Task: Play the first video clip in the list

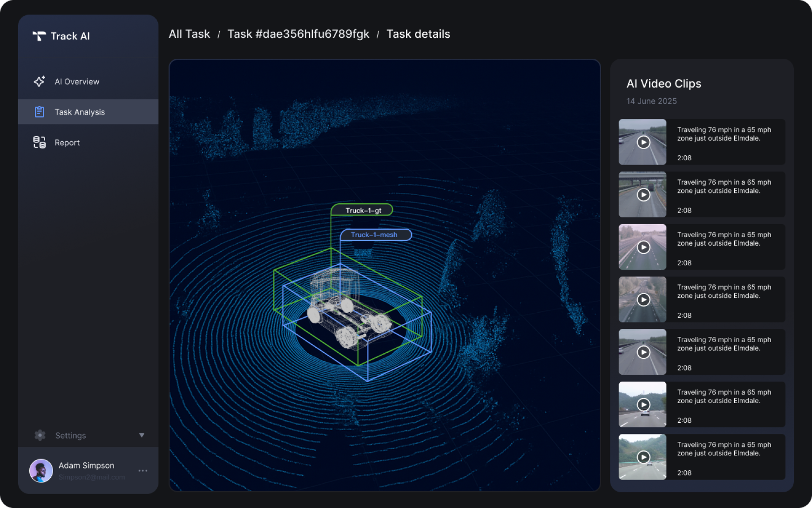Action: 643,142
